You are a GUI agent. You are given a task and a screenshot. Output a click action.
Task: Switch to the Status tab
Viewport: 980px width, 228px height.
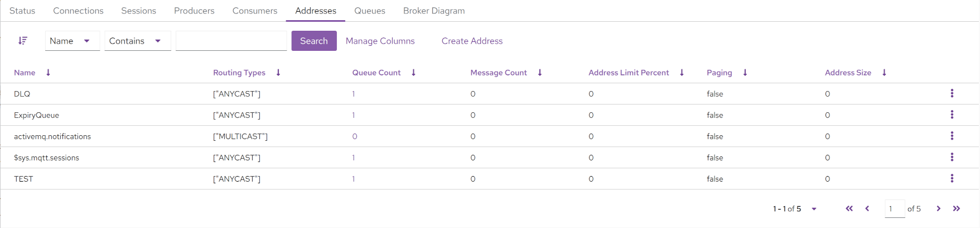(22, 11)
